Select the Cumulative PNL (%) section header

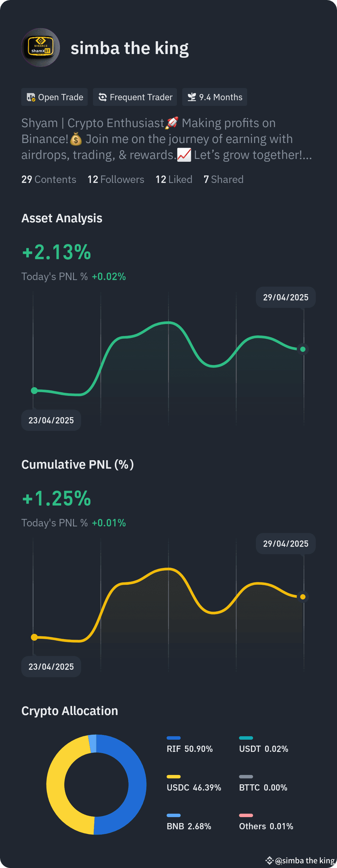coord(78,464)
